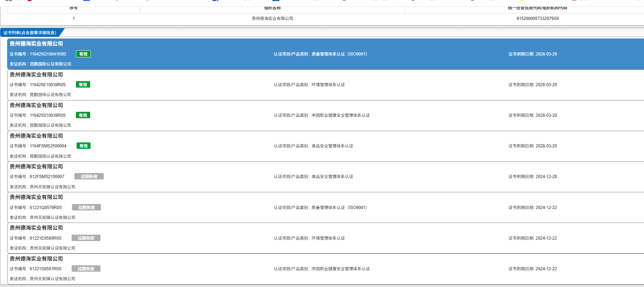Click the company title above certificate 1164FSMS2500004
The height and width of the screenshot is (287, 644).
point(36,136)
